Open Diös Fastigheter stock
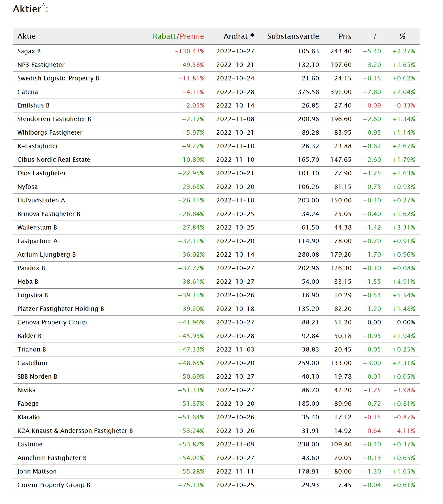443x504 pixels. [x=42, y=173]
